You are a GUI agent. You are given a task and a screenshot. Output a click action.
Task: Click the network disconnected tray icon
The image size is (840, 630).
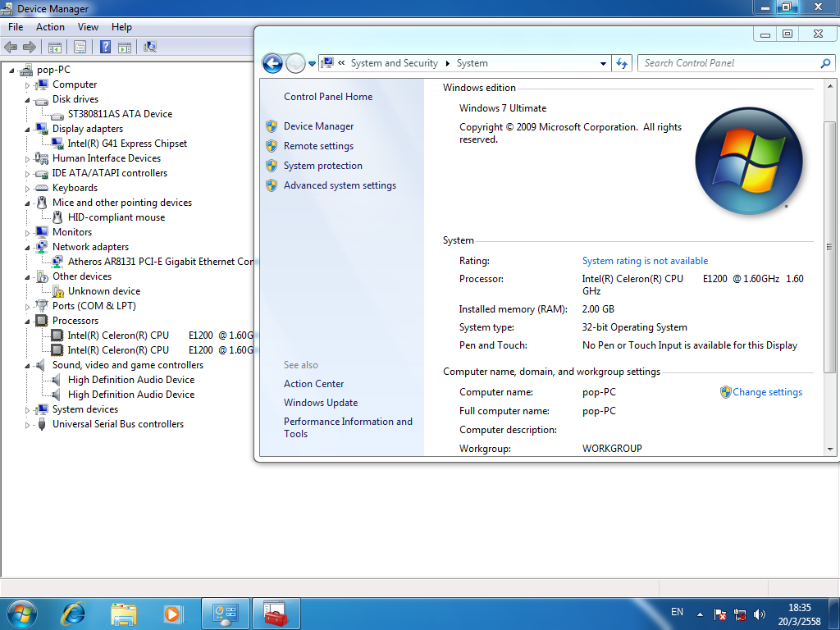740,614
